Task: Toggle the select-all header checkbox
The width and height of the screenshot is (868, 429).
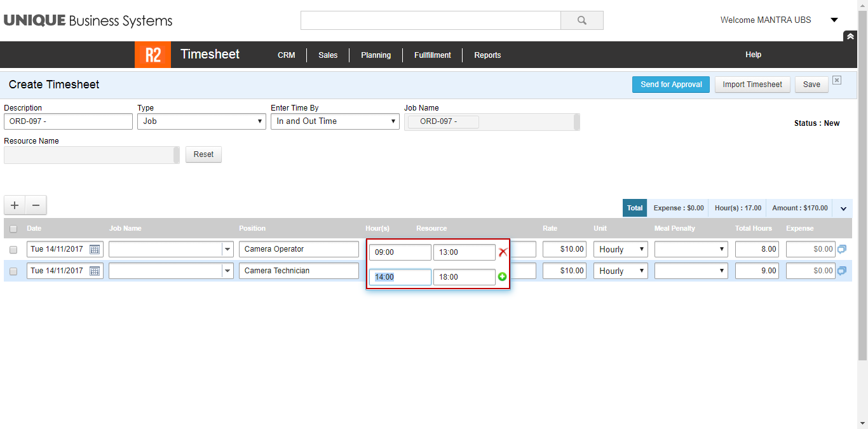Action: click(13, 228)
